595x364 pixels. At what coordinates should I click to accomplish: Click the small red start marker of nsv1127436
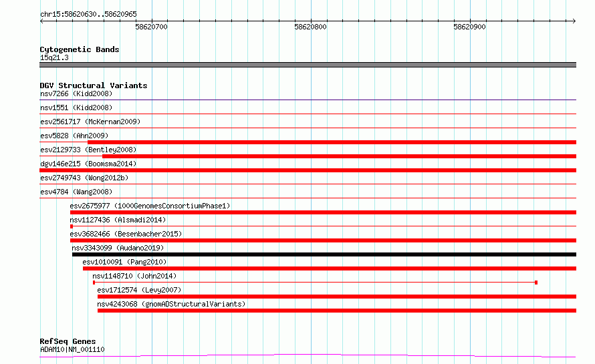tap(72, 226)
